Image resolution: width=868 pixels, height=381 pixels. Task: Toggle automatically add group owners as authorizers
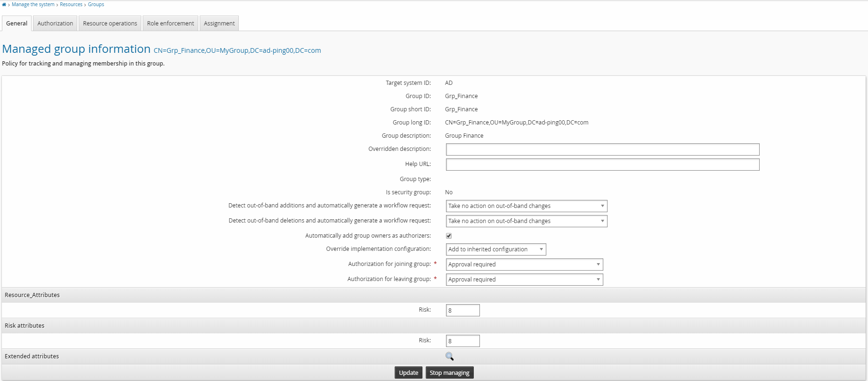point(449,236)
